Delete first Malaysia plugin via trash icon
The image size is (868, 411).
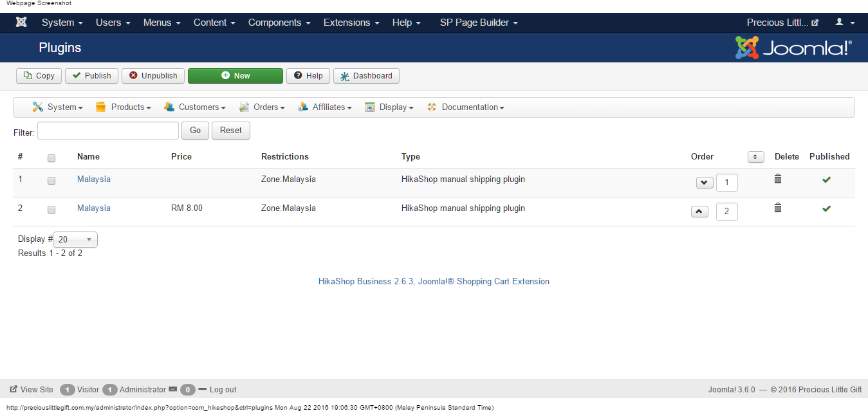pos(778,179)
